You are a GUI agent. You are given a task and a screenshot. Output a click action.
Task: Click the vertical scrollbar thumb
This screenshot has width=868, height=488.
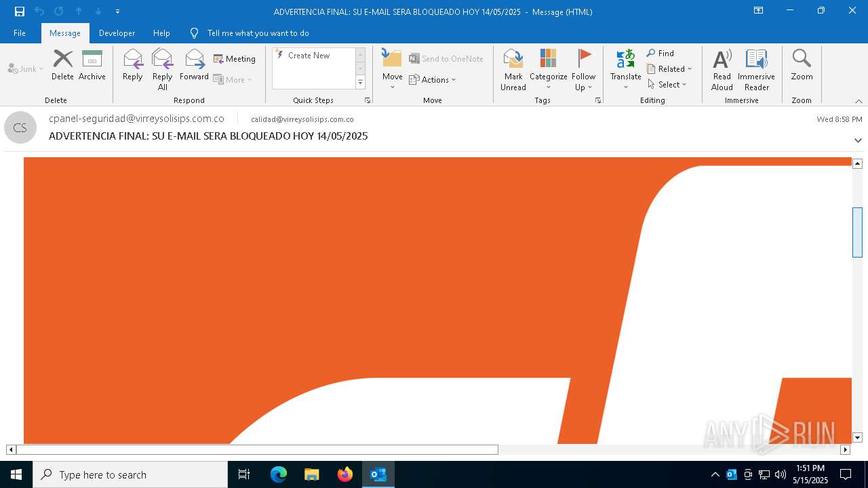pos(857,232)
